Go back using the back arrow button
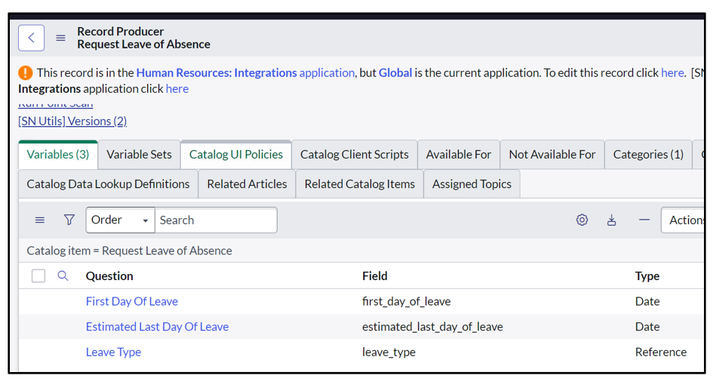Viewport: 713px width, 382px height. [x=31, y=38]
